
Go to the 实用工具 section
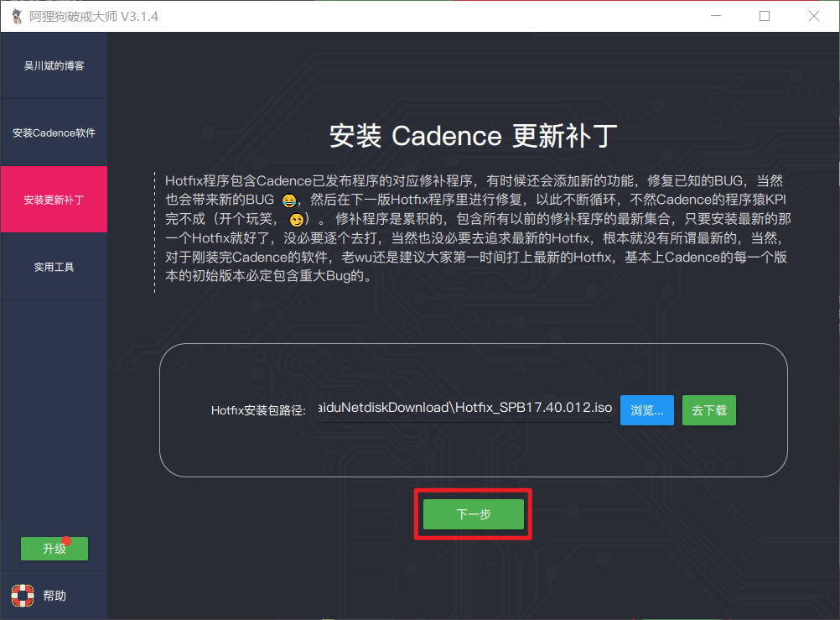tap(54, 267)
